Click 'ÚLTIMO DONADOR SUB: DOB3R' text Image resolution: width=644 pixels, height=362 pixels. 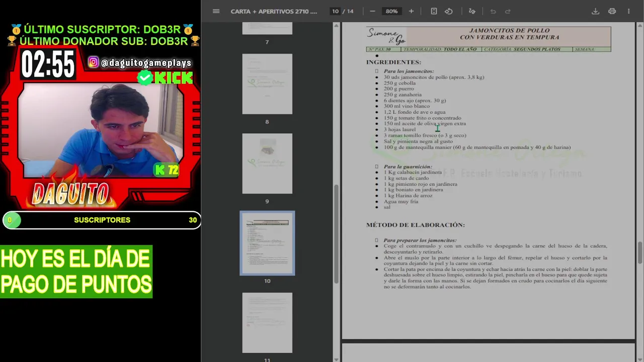click(104, 41)
